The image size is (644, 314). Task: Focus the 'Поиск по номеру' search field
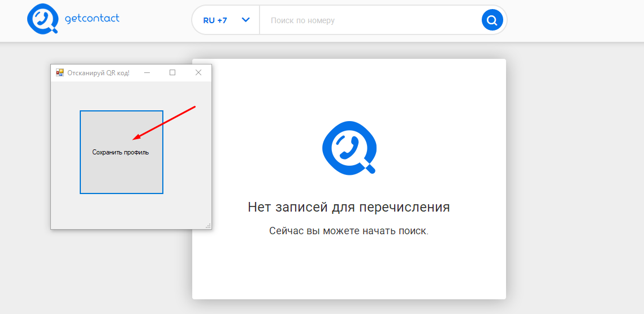(x=370, y=20)
